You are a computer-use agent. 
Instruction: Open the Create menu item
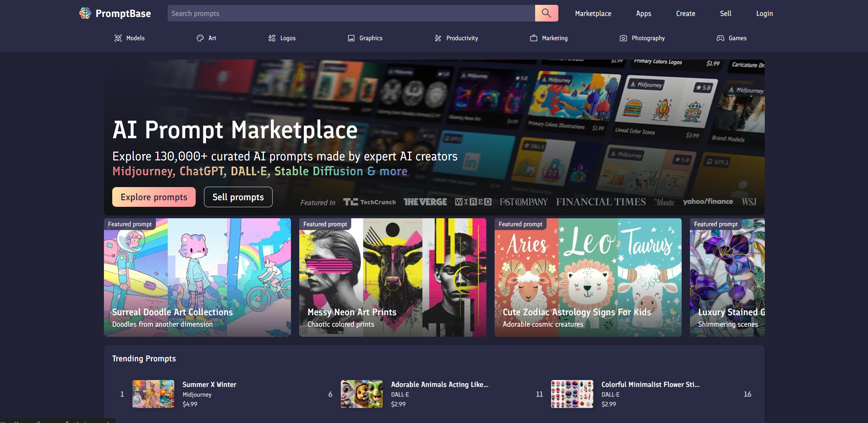pos(685,14)
